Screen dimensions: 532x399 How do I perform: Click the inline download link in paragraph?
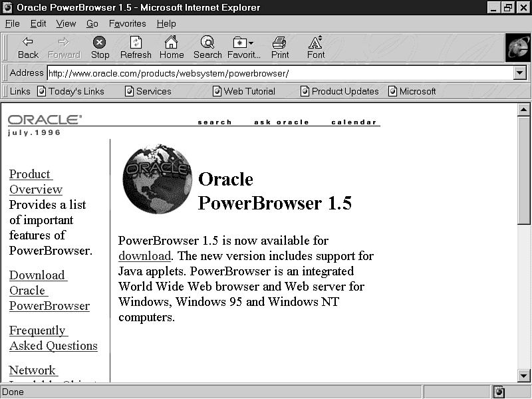point(144,256)
